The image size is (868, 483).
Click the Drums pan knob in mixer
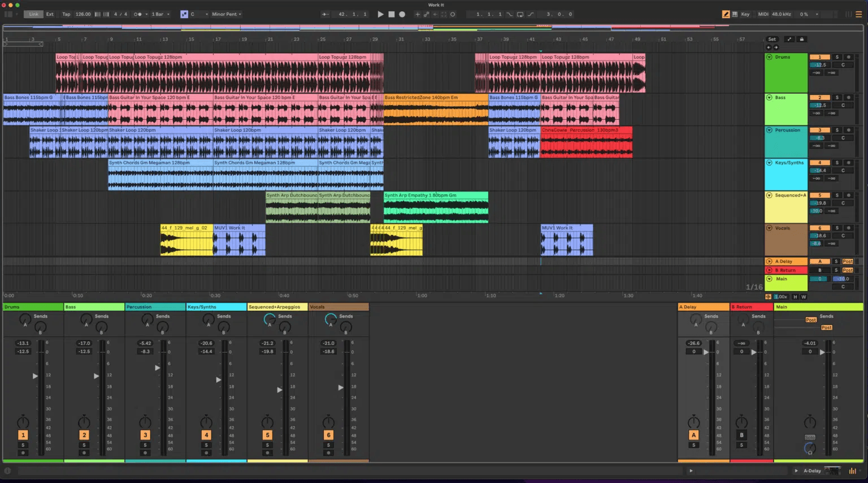(x=23, y=422)
